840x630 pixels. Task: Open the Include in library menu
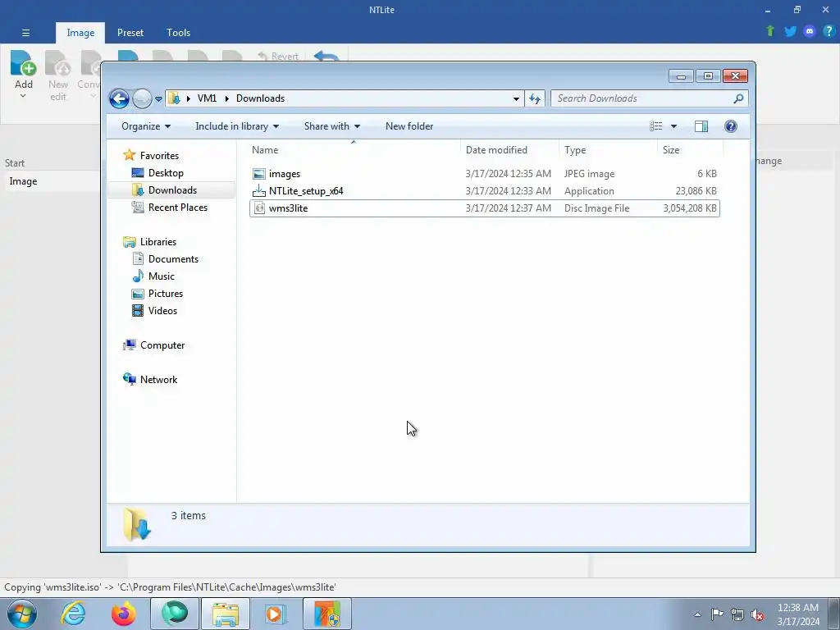(237, 126)
